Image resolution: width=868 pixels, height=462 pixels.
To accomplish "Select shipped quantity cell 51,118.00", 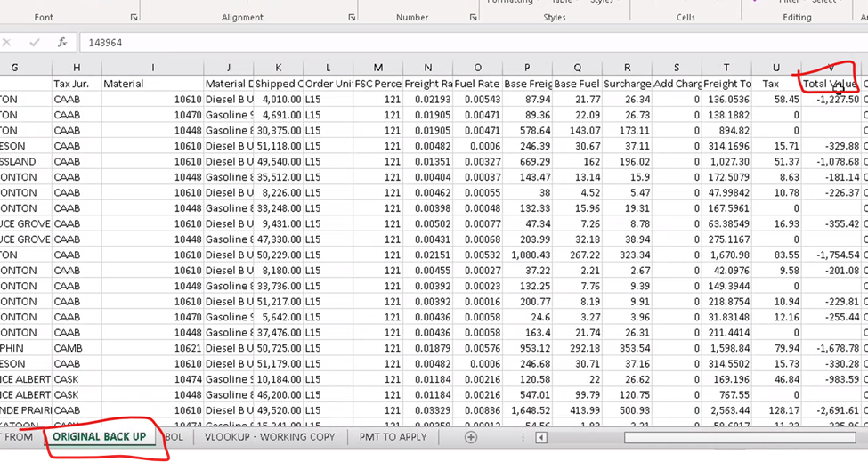I will click(x=279, y=146).
